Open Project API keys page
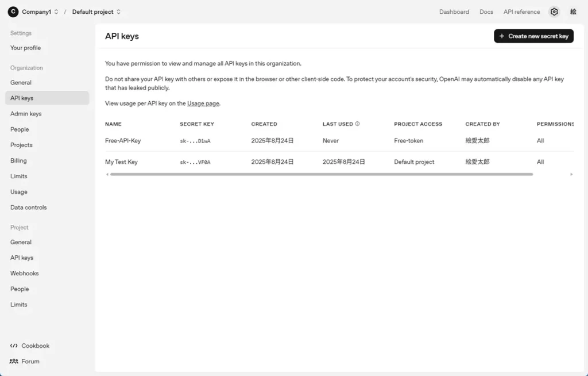The image size is (588, 376). click(47, 258)
